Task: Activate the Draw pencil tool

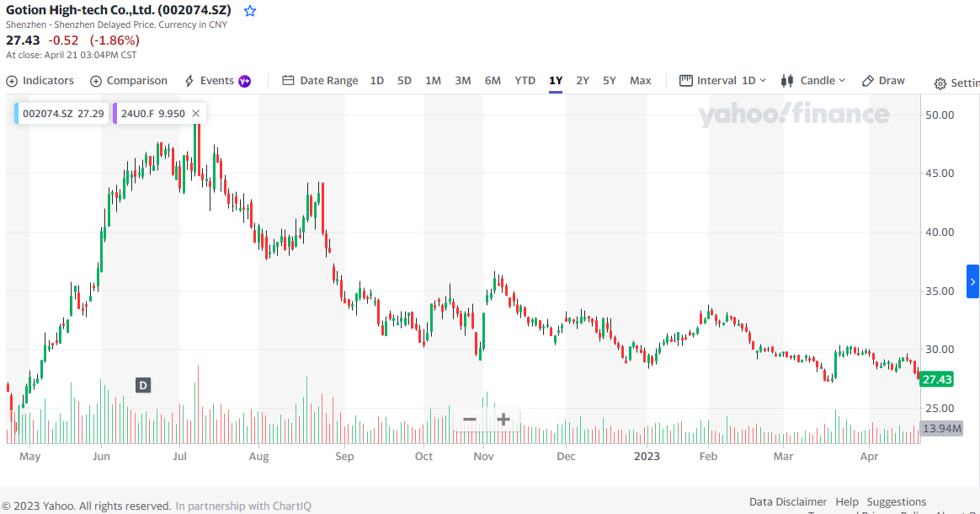Action: click(x=883, y=81)
